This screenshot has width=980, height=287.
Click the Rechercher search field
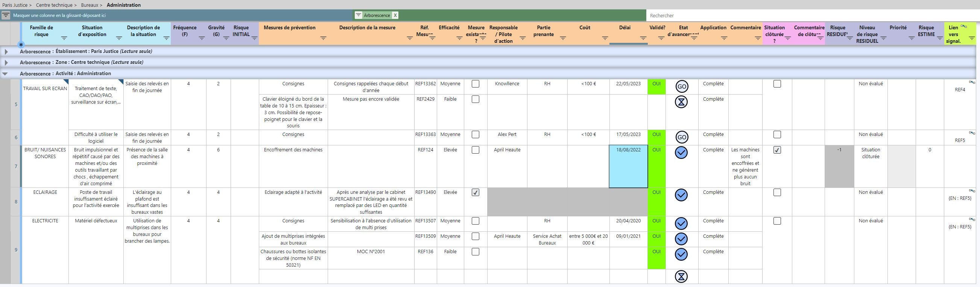tap(813, 15)
